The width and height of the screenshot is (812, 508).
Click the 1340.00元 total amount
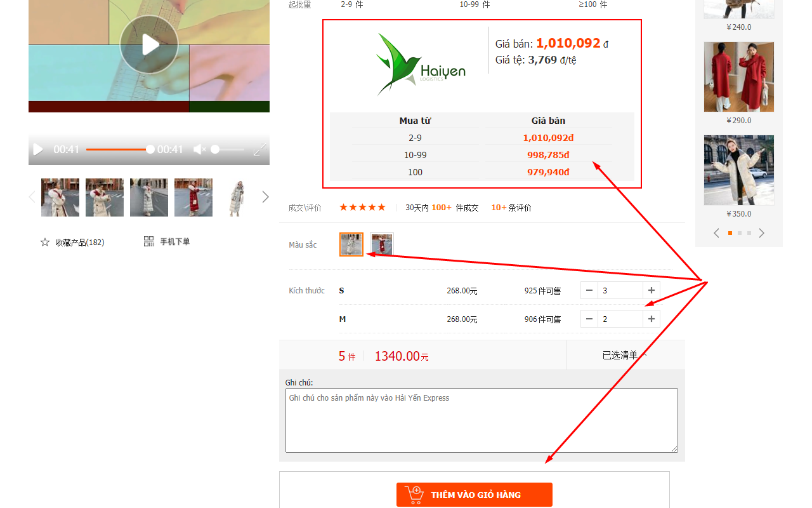[402, 356]
